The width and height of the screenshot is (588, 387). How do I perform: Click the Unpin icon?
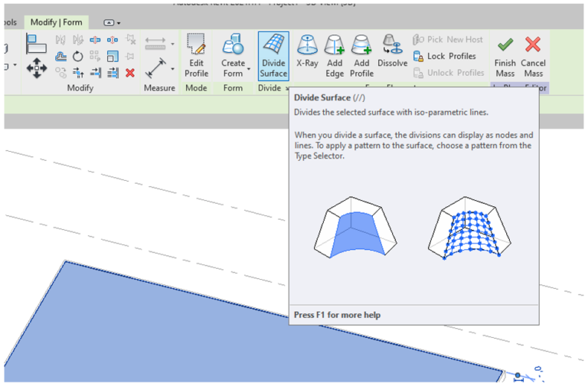coord(130,39)
